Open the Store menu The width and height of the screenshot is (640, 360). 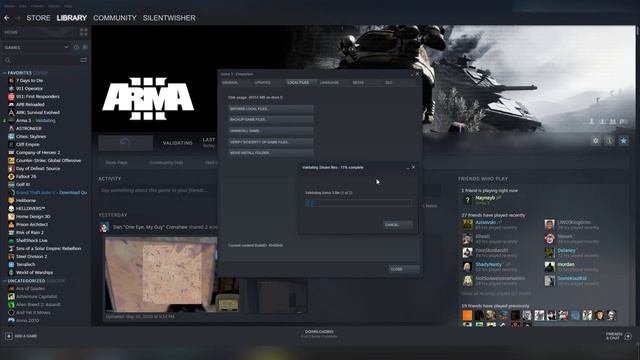(x=38, y=18)
